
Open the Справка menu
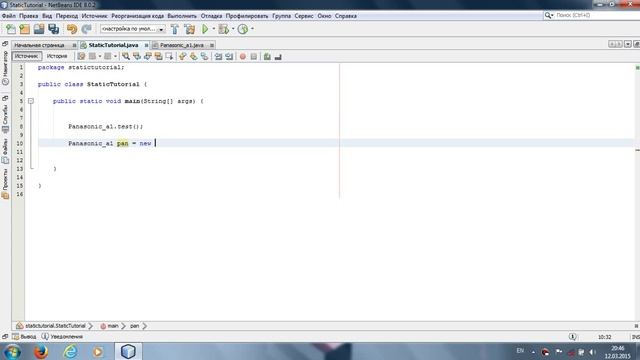[346, 16]
